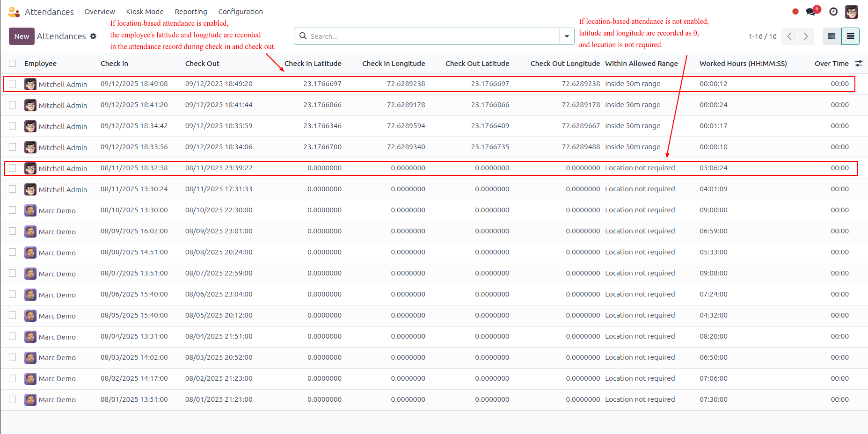Image resolution: width=868 pixels, height=434 pixels.
Task: Focus the Search input field
Action: tap(433, 36)
